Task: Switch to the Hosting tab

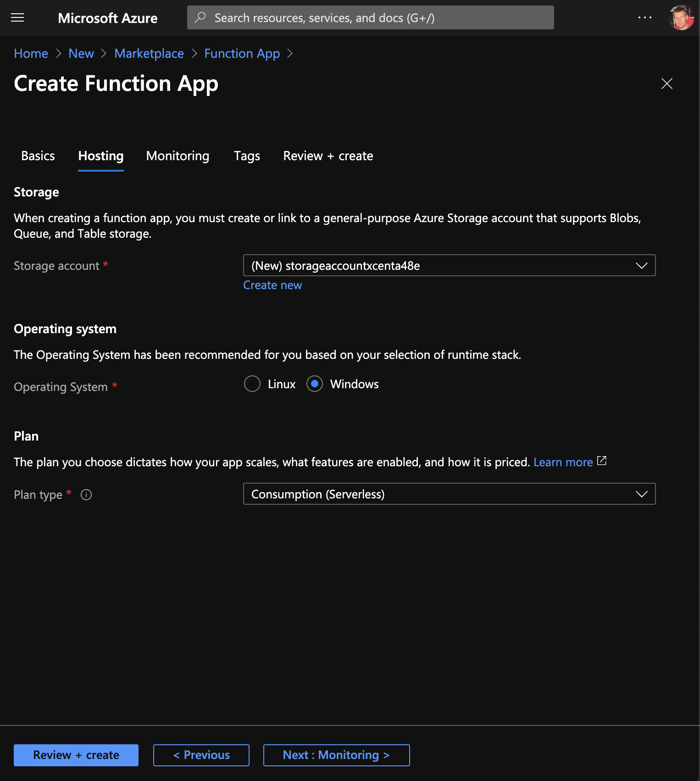Action: pos(101,156)
